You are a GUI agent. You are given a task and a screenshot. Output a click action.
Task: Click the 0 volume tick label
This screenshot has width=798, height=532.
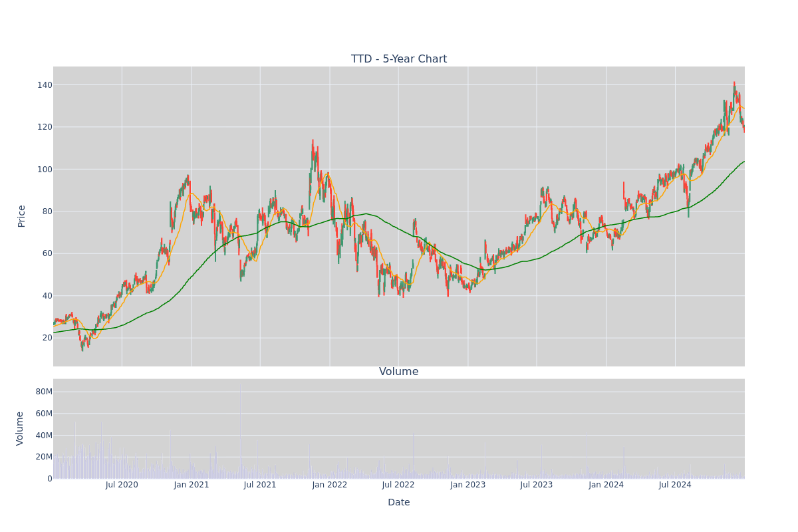pyautogui.click(x=49, y=479)
